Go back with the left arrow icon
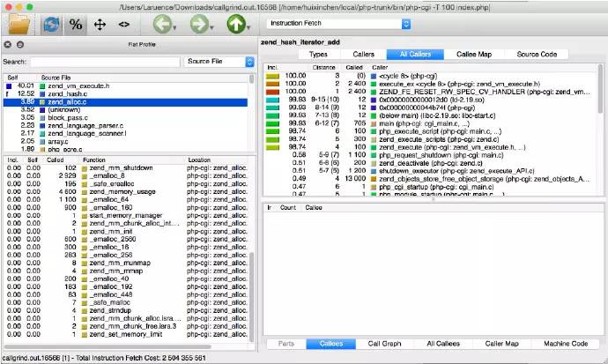The height and width of the screenshot is (364, 608). tap(159, 24)
